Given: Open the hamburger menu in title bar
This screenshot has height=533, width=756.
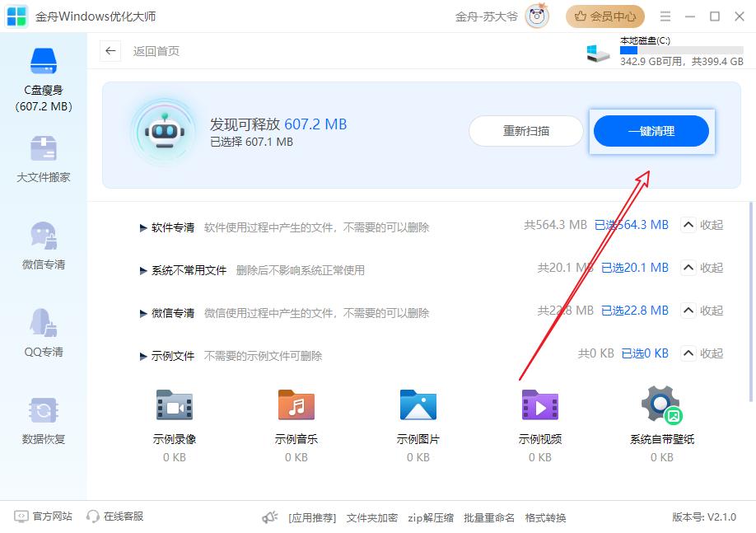Looking at the screenshot, I should point(665,16).
